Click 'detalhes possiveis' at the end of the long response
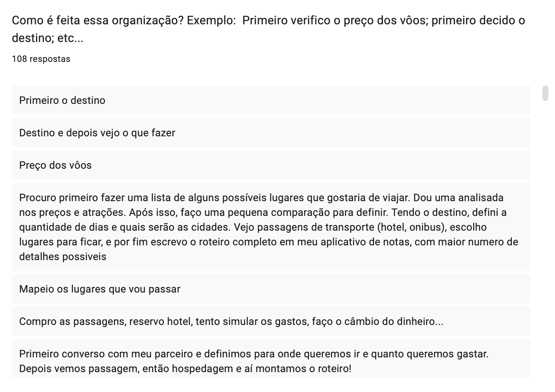This screenshot has height=392, width=555. (x=63, y=257)
